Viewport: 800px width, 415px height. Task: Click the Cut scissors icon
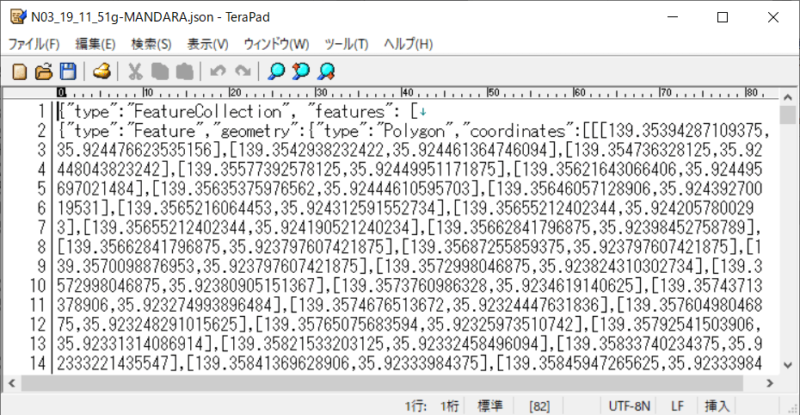coord(135,71)
